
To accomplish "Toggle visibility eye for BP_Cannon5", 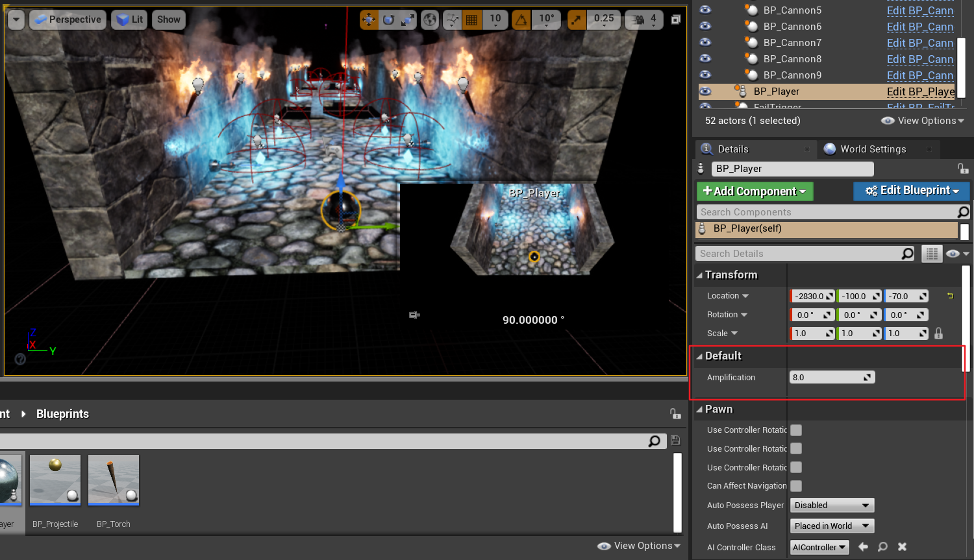I will tap(705, 10).
